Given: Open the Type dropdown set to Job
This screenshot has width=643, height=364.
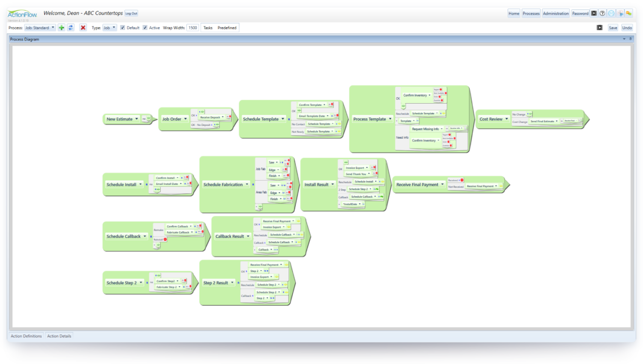Looking at the screenshot, I should tap(109, 27).
